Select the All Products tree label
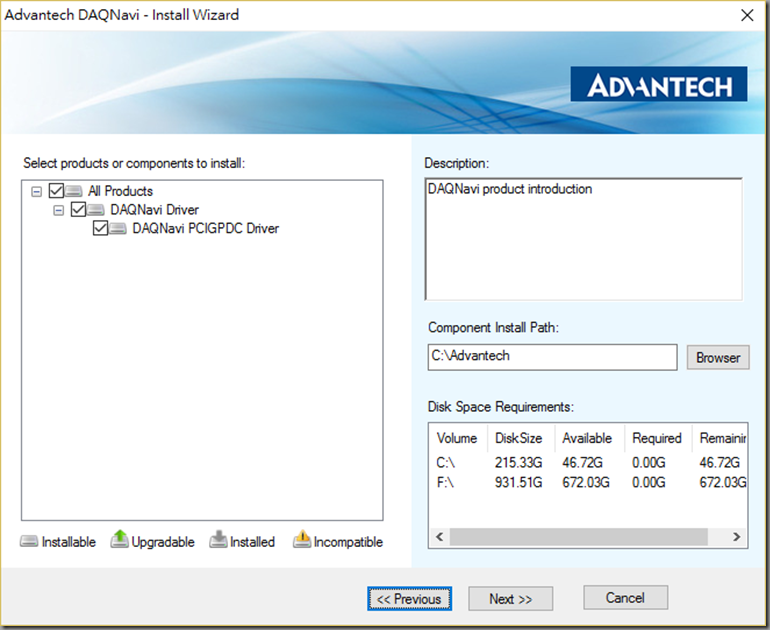 click(x=120, y=191)
